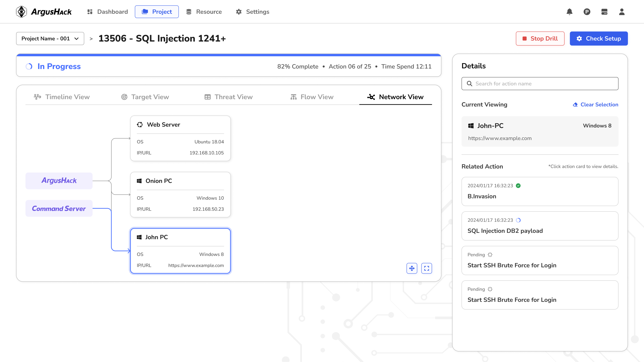Switch to the Timeline View tab
Screen dimensions: 644x362
[62, 97]
